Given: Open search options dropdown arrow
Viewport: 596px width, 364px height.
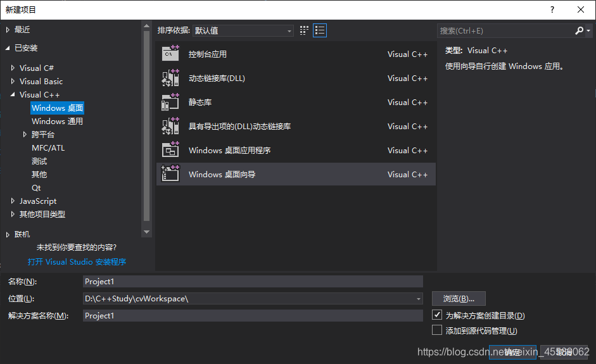Looking at the screenshot, I should click(588, 30).
